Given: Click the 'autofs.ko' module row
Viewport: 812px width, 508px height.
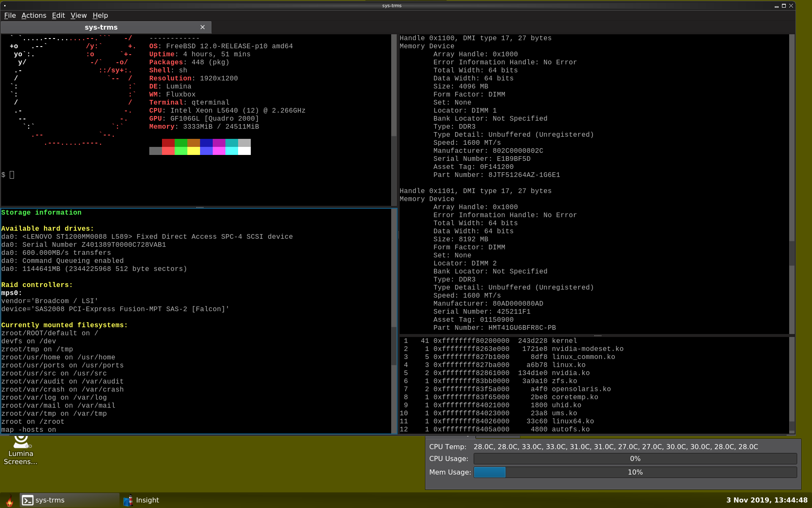Looking at the screenshot, I should [x=495, y=429].
